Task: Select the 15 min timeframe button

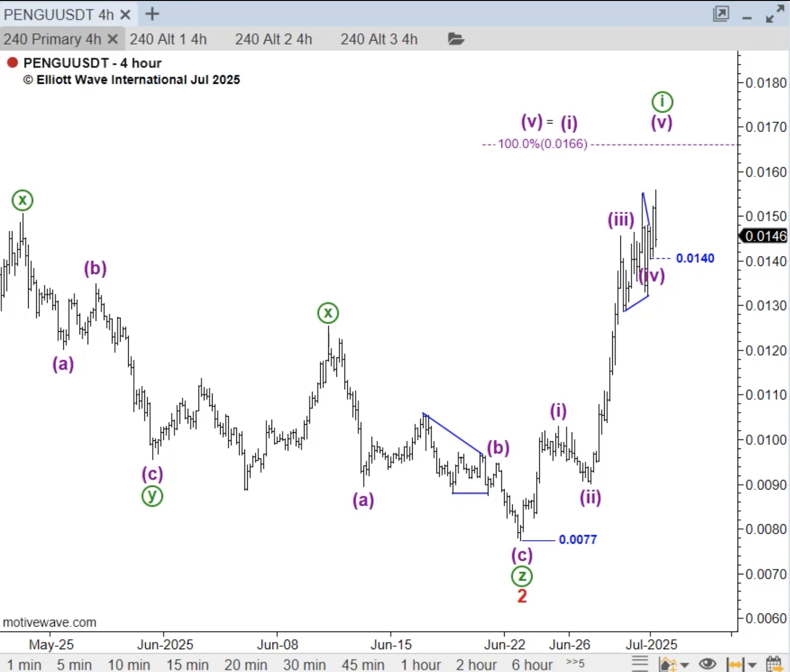Action: (187, 664)
